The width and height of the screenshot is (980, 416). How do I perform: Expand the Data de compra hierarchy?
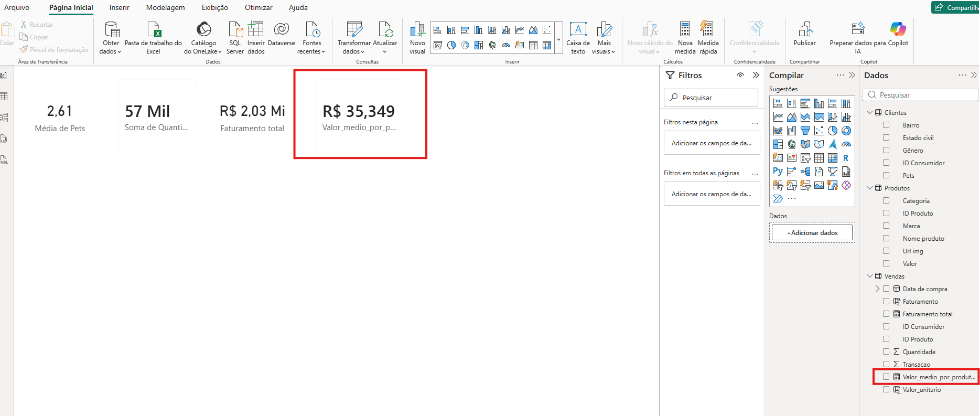pos(878,289)
